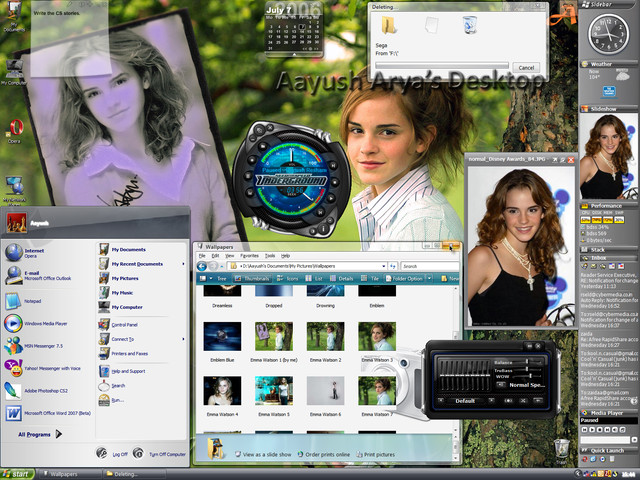Switch to Tile view
This screenshot has width=640, height=480.
[371, 278]
